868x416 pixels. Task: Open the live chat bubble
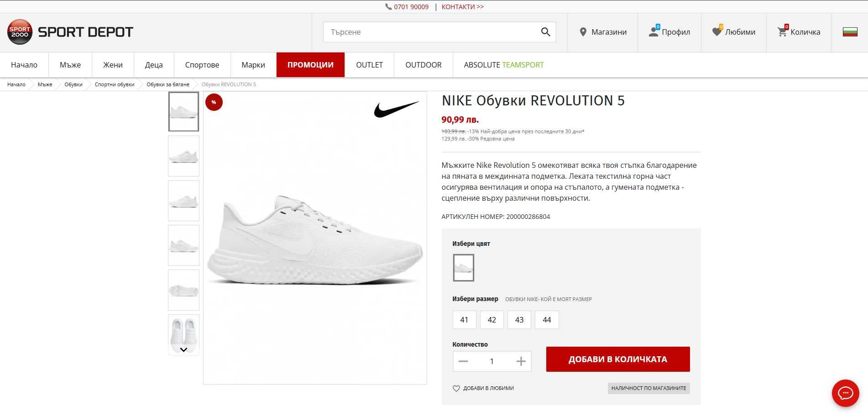pyautogui.click(x=845, y=393)
